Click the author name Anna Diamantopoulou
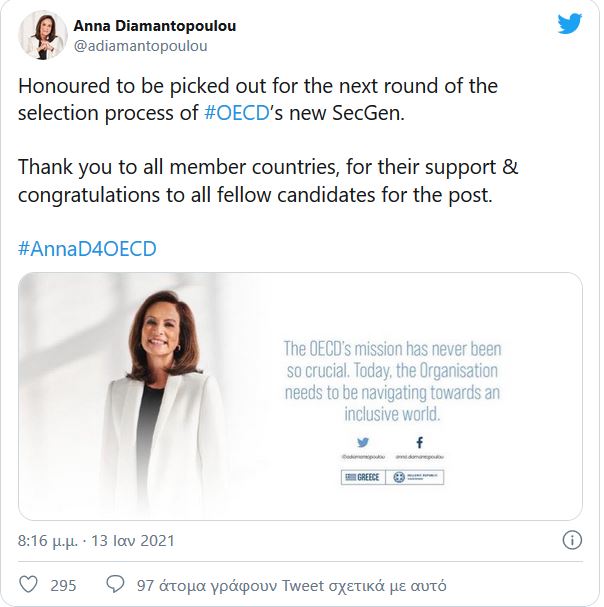 (155, 26)
